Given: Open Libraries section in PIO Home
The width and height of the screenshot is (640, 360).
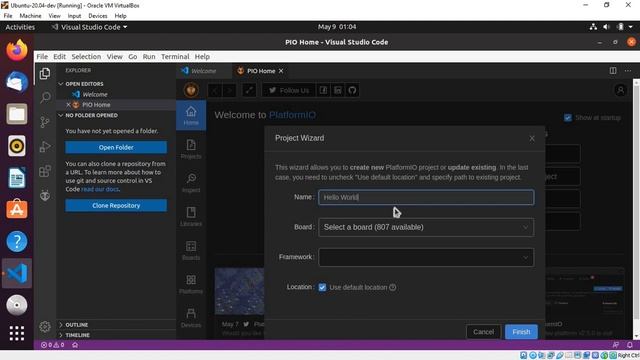Looking at the screenshot, I should click(191, 217).
